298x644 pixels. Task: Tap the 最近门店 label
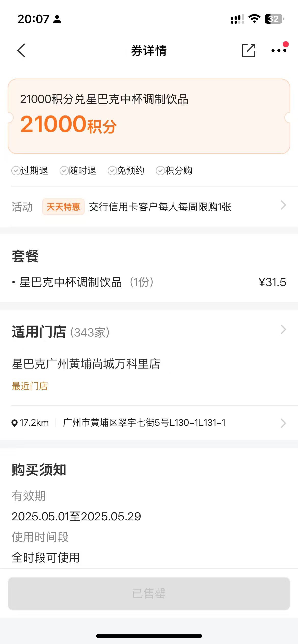click(30, 386)
